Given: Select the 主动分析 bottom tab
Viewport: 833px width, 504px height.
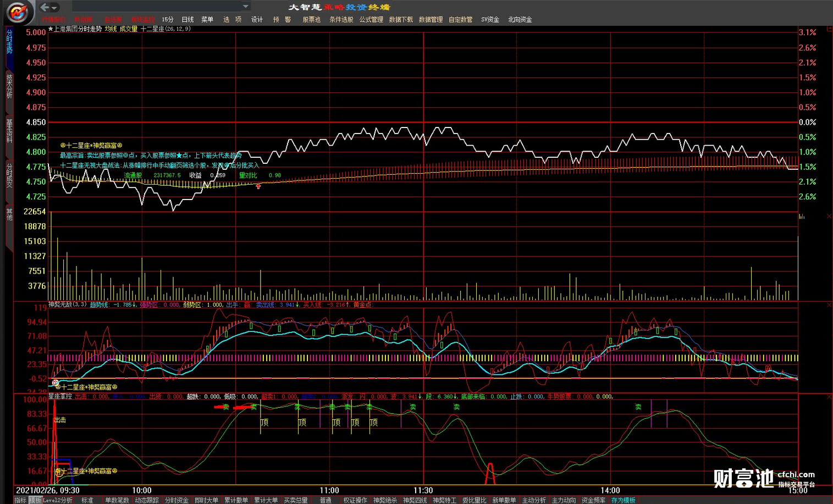Looking at the screenshot, I should [534, 500].
